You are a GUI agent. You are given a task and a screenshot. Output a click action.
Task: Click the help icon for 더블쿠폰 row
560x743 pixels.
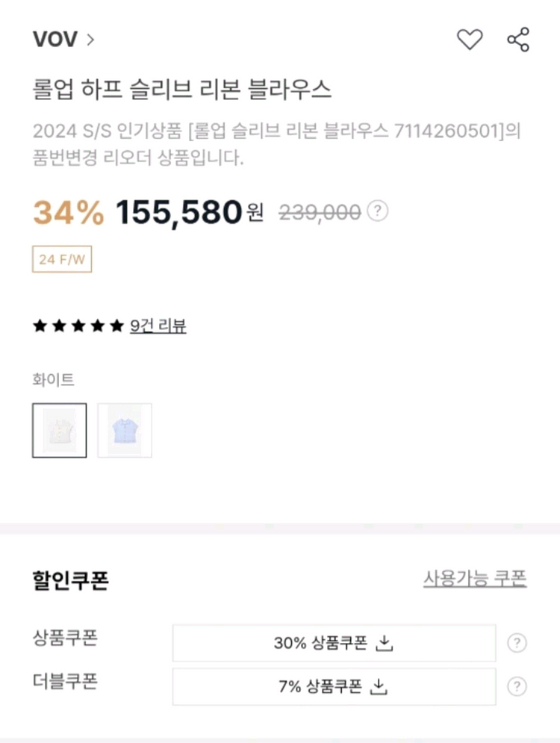(517, 686)
